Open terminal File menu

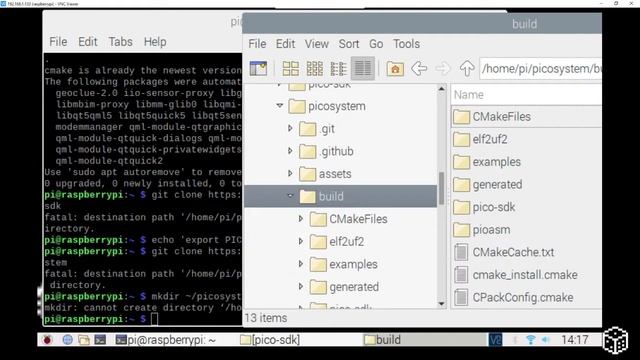[58, 42]
